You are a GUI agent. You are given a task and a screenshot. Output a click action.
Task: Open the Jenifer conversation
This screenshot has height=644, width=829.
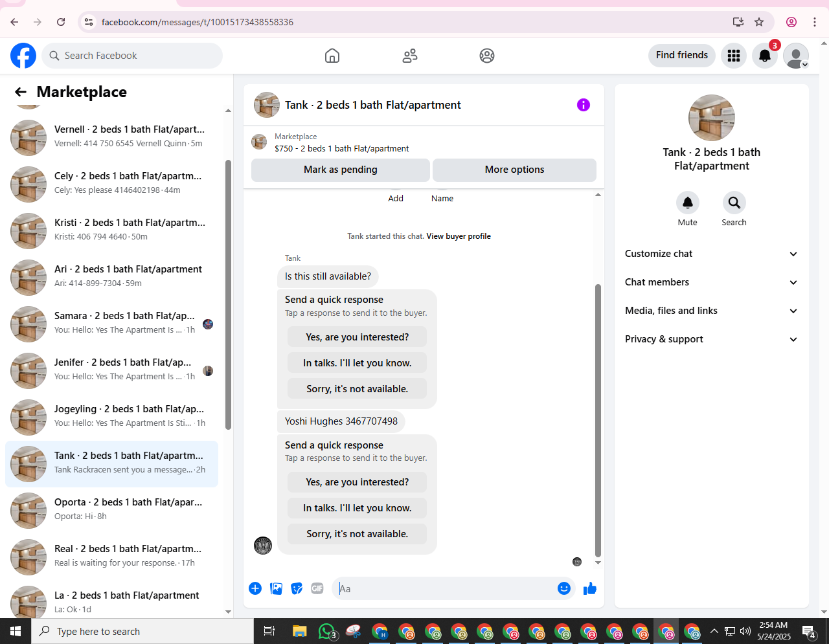click(111, 370)
